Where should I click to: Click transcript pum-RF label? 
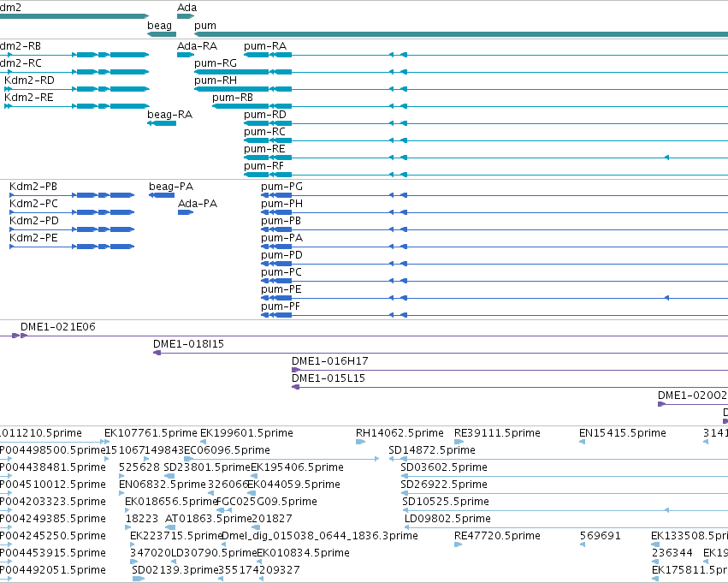(263, 167)
